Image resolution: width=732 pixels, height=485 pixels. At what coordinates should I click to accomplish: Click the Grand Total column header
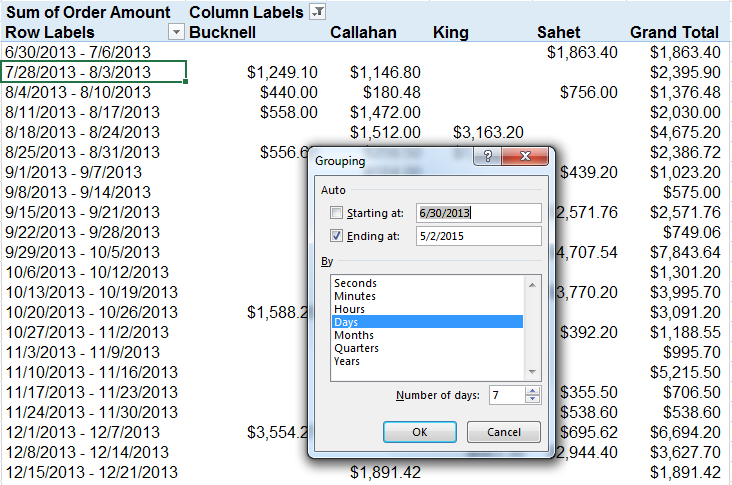(x=674, y=32)
